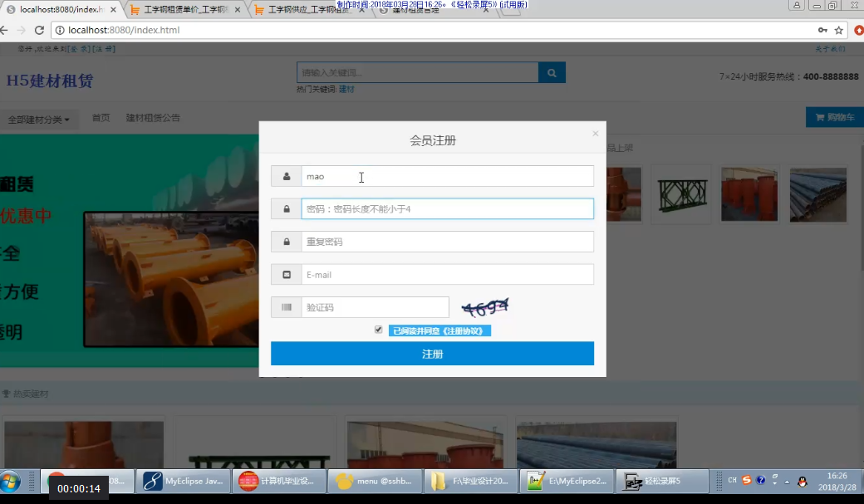
Task: Click the browser back arrow
Action: click(4, 30)
